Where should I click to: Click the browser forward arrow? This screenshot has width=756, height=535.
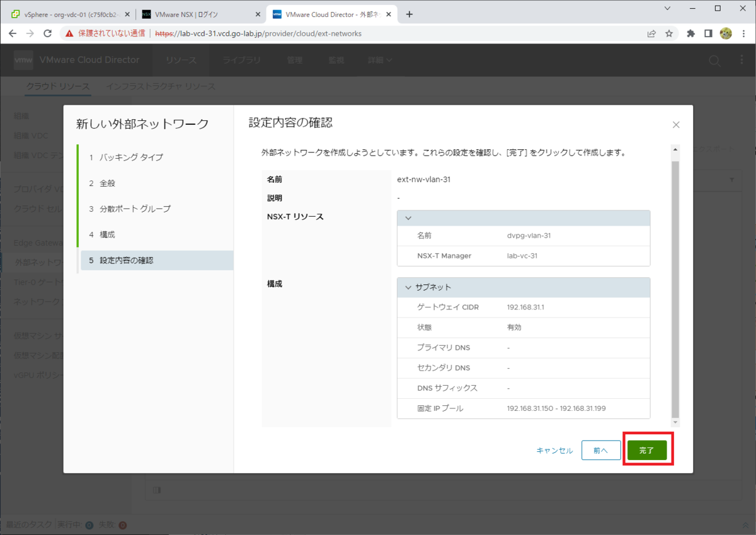[30, 33]
